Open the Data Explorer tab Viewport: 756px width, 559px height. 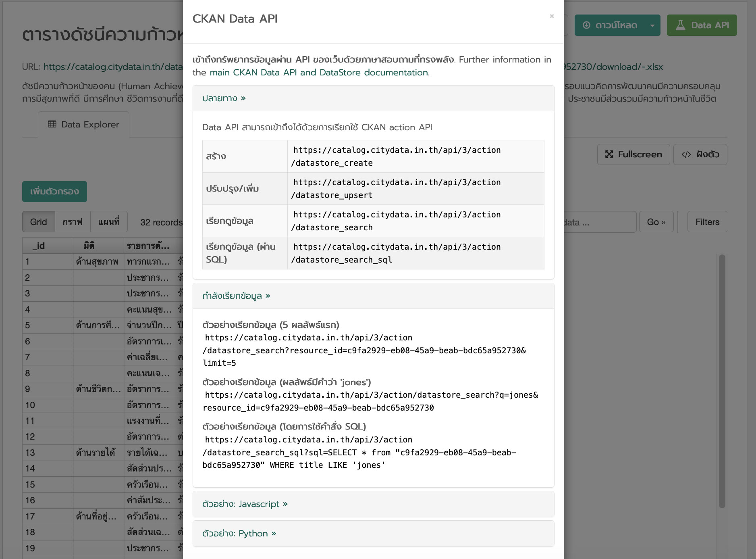coord(83,125)
